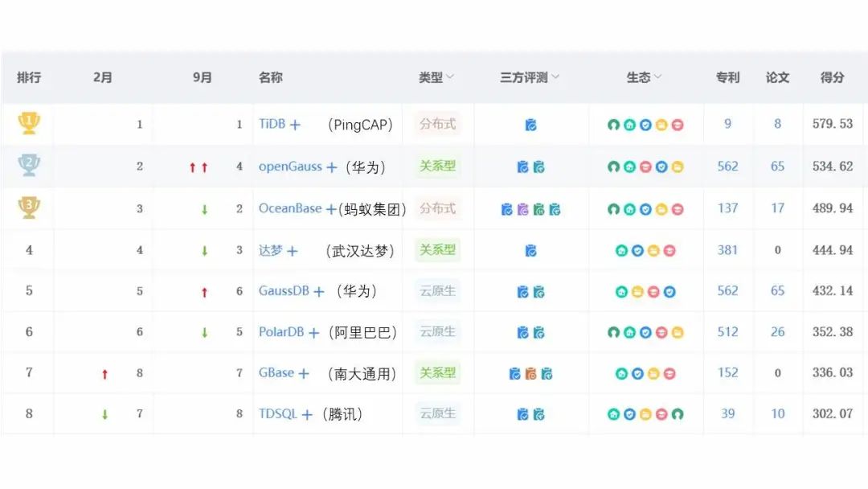The image size is (868, 489).
Task: Open the GaussDB database link
Action: coord(284,290)
